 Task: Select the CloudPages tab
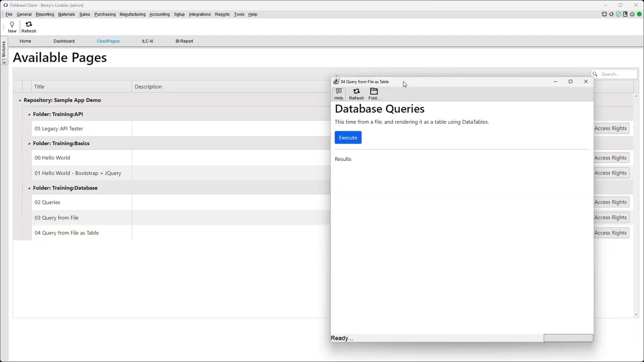tap(108, 41)
